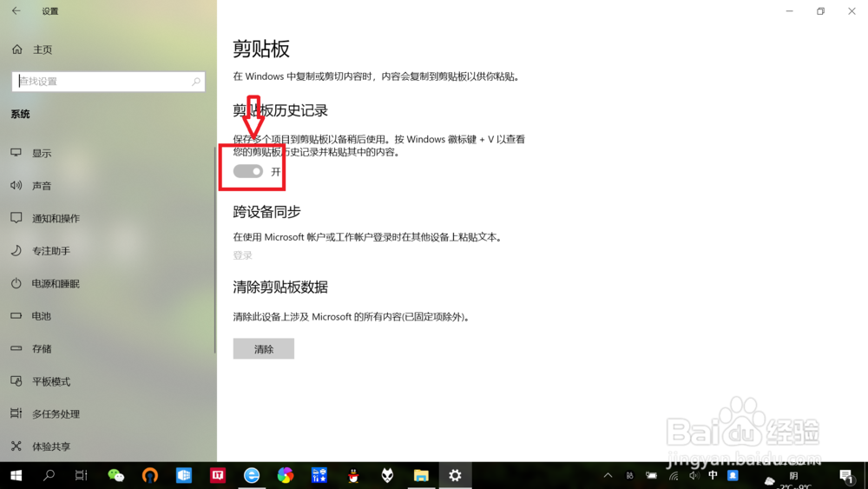
Task: Toggle the 剪贴板历史记录 clipboard history switch
Action: [248, 171]
